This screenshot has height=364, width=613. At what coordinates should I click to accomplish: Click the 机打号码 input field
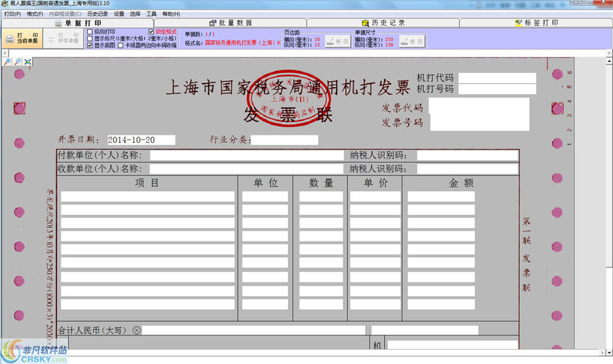coord(497,89)
